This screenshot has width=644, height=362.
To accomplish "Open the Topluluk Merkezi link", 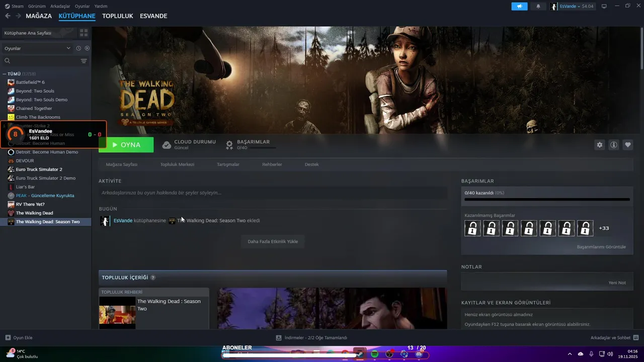I will [x=177, y=164].
